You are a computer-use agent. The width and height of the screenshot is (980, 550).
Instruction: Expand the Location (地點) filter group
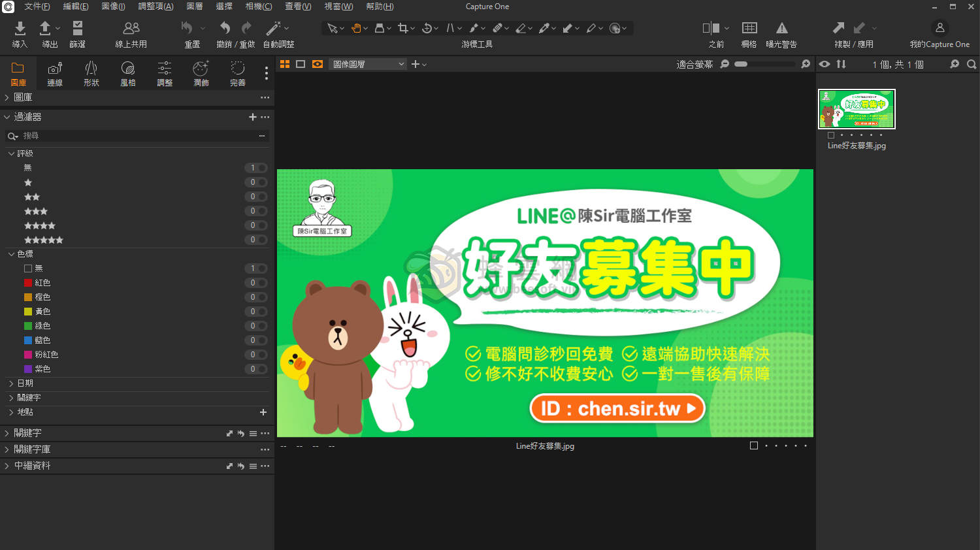11,412
